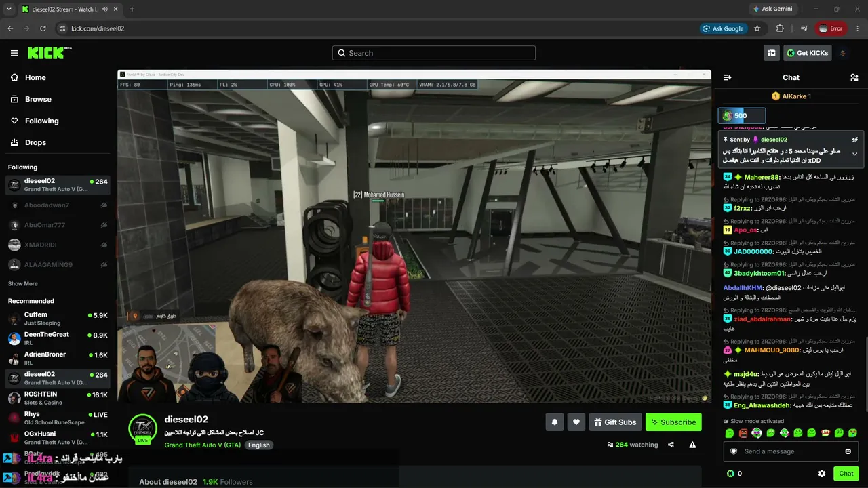
Task: Open Drops in the sidebar
Action: click(x=35, y=142)
